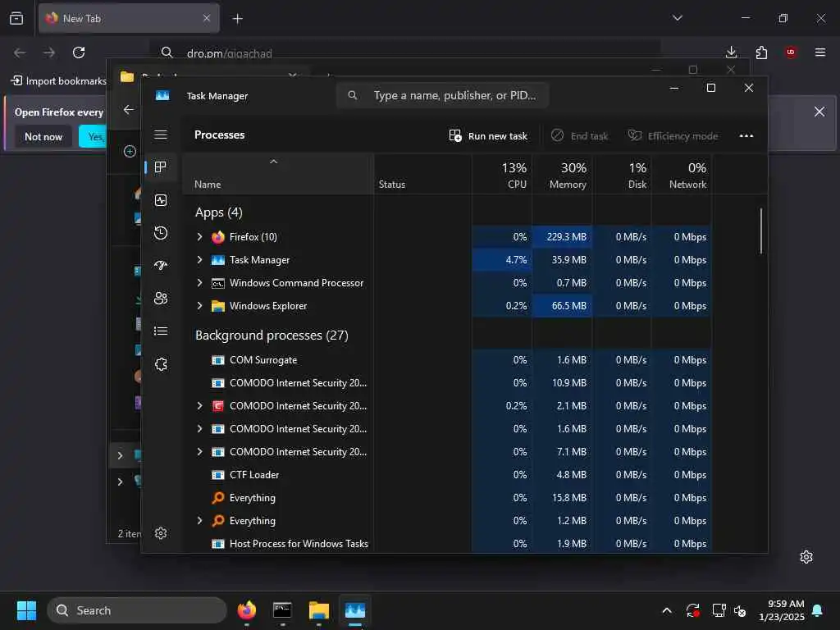Dismiss the Firefox notification banner
The height and width of the screenshot is (630, 840).
click(819, 112)
